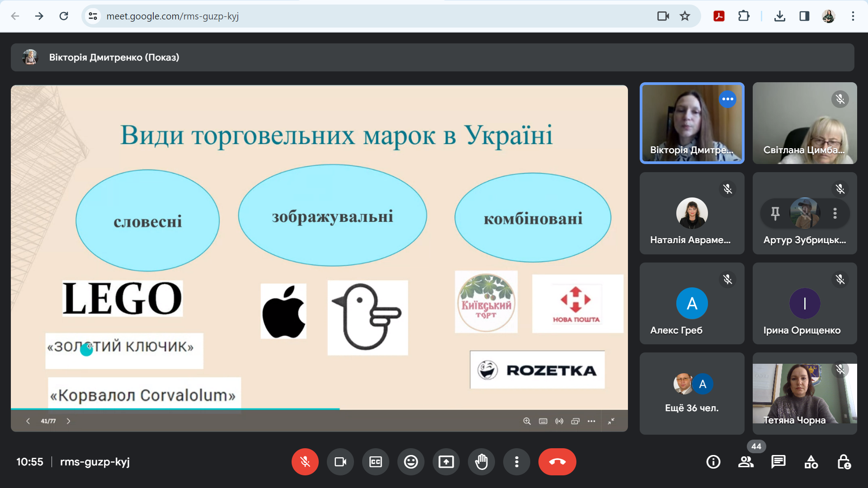
Task: Open chat with everyone
Action: click(778, 462)
